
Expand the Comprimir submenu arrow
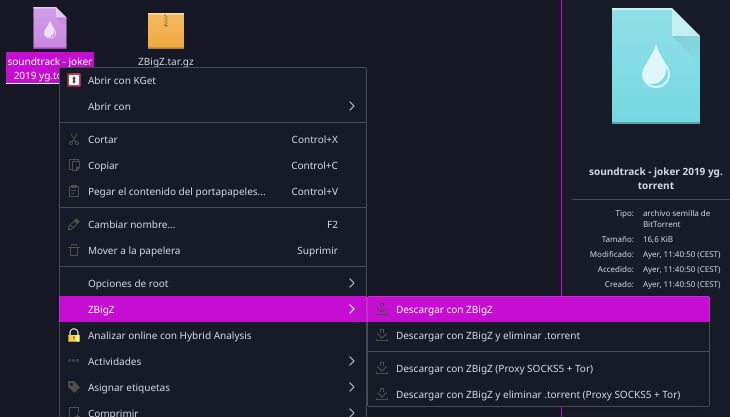[x=352, y=412]
